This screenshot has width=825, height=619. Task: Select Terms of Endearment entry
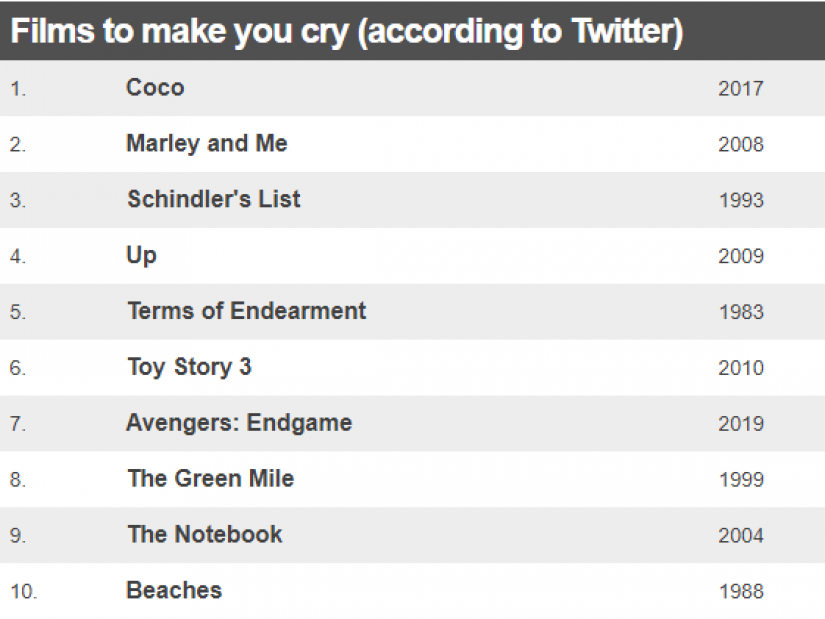[246, 311]
